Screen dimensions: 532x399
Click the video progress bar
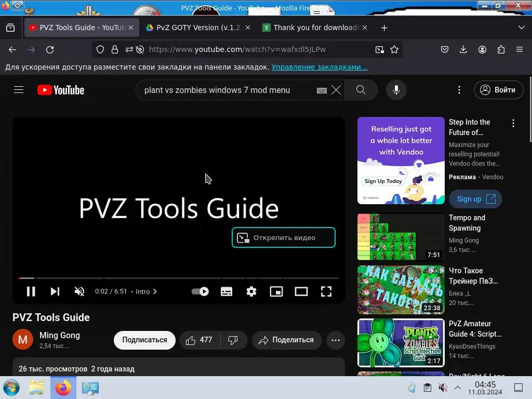[179, 278]
